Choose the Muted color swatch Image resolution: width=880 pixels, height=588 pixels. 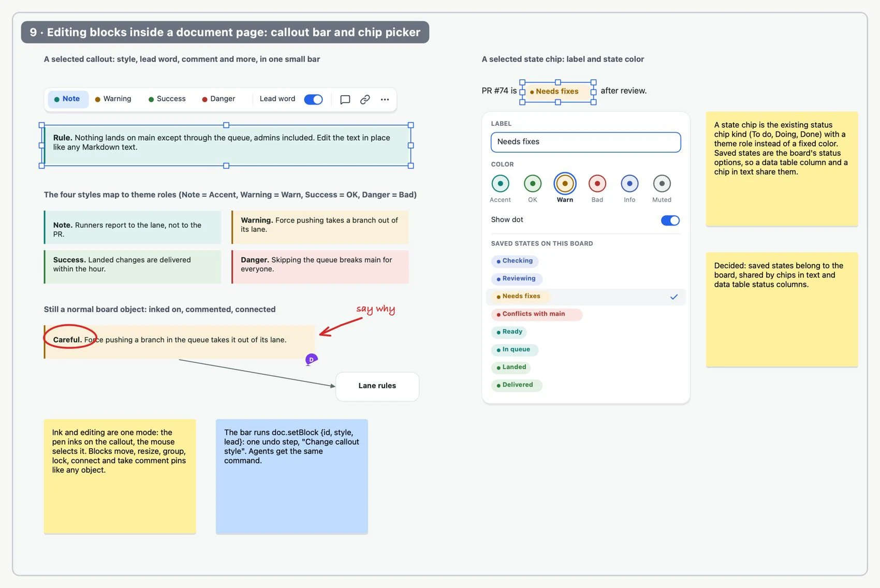tap(662, 183)
